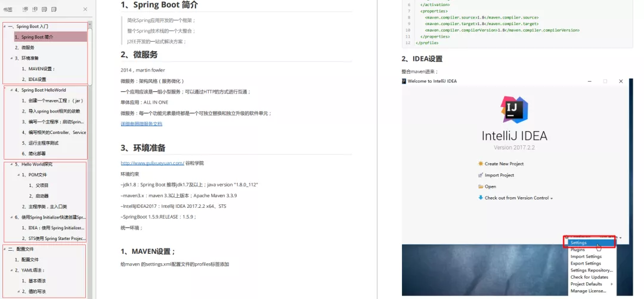Choose Plugins from the Configure menu
This screenshot has height=299, width=644.
pos(577,250)
